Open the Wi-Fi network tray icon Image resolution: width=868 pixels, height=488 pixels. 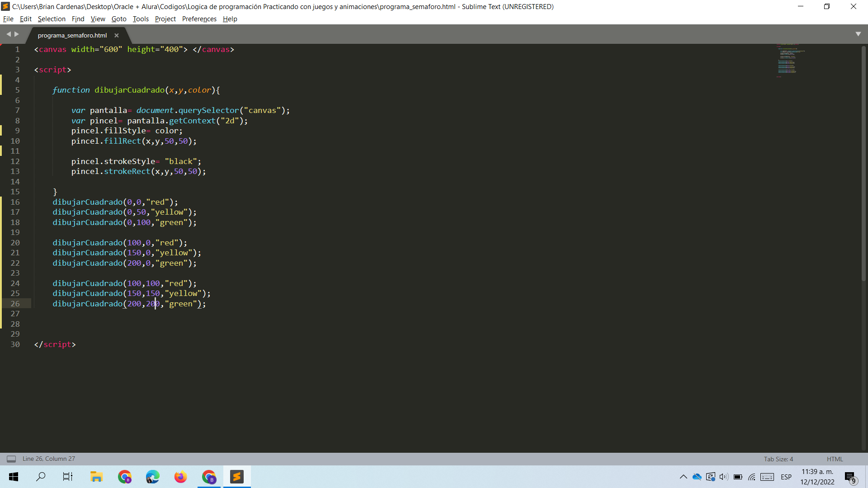pyautogui.click(x=752, y=477)
